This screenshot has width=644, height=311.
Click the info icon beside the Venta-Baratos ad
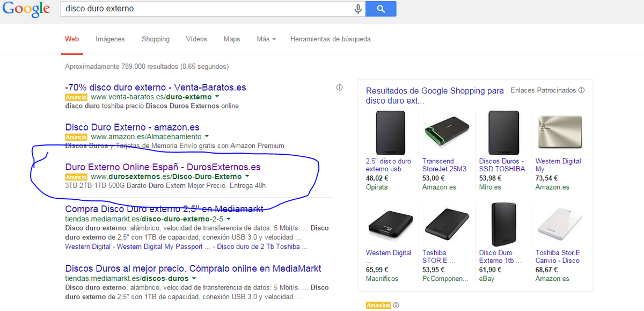(339, 88)
